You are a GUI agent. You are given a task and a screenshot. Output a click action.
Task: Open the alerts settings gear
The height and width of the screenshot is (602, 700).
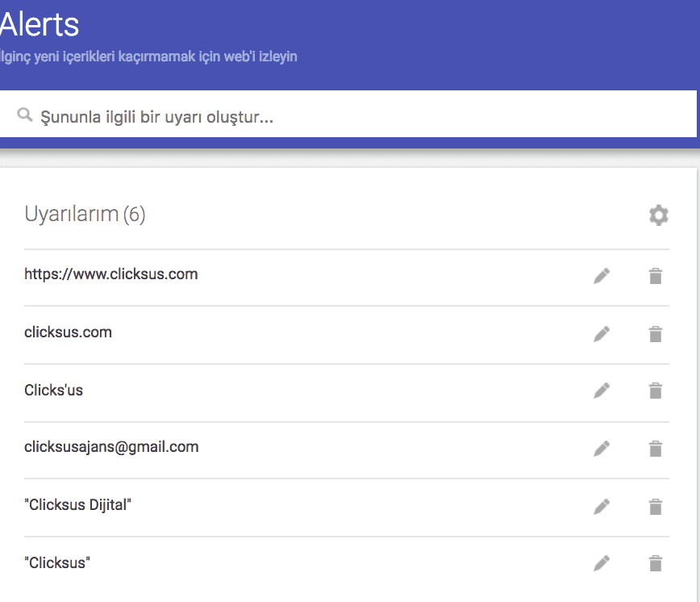pos(658,215)
